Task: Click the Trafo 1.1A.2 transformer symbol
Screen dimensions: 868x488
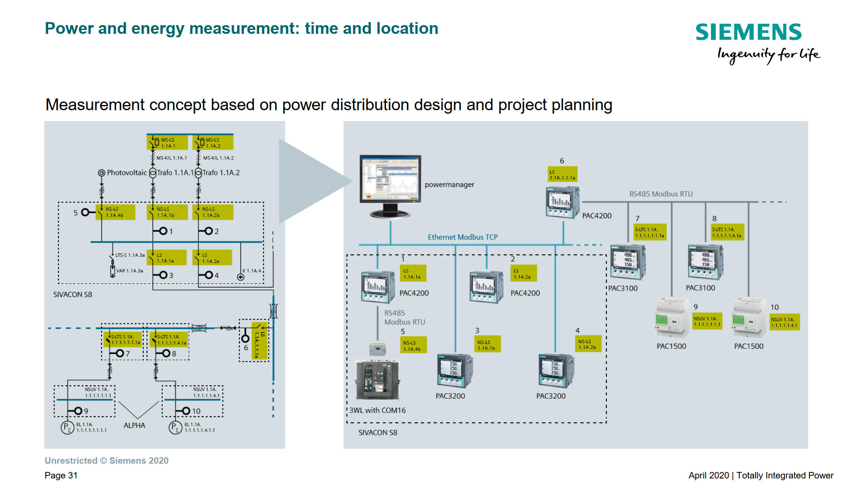Action: coord(198,173)
